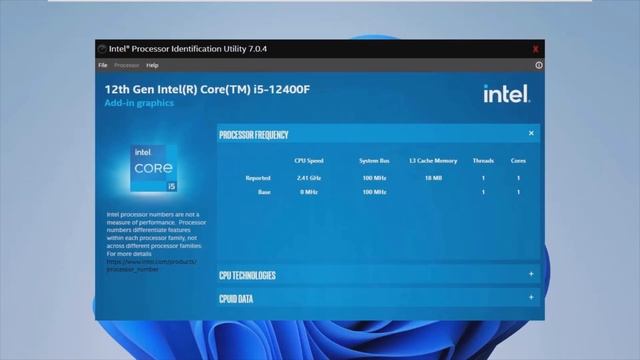This screenshot has height=360, width=640.
Task: Click the app icon in title bar
Action: [x=102, y=49]
